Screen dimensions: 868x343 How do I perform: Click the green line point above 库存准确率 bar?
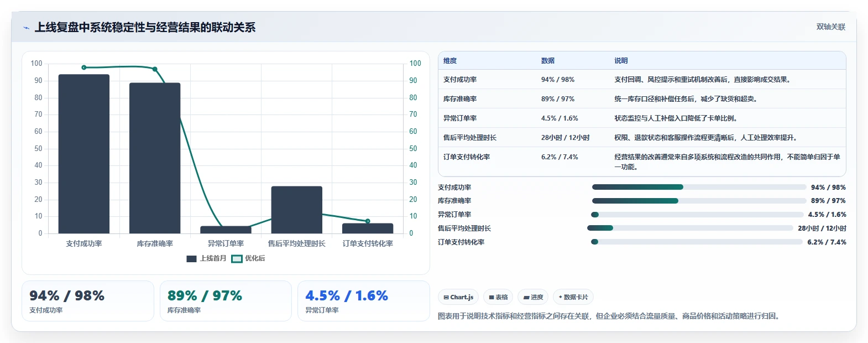coord(155,69)
